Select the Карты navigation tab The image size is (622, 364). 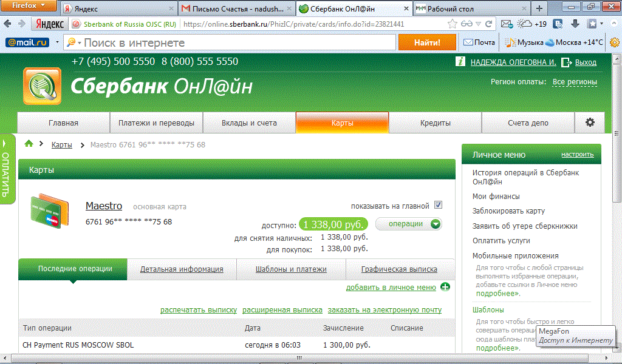tap(342, 123)
